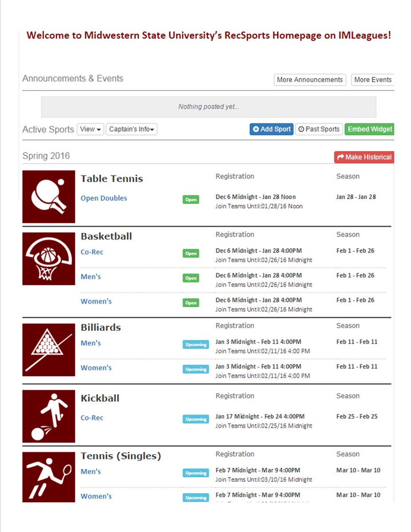Click the Embed Widget button
411x532 pixels.
point(370,129)
